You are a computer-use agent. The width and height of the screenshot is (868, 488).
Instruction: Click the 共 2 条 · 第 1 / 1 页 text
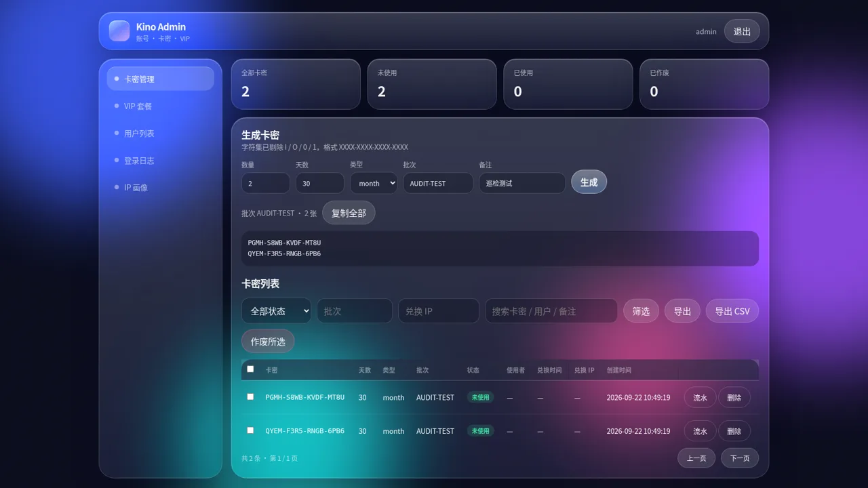click(269, 458)
